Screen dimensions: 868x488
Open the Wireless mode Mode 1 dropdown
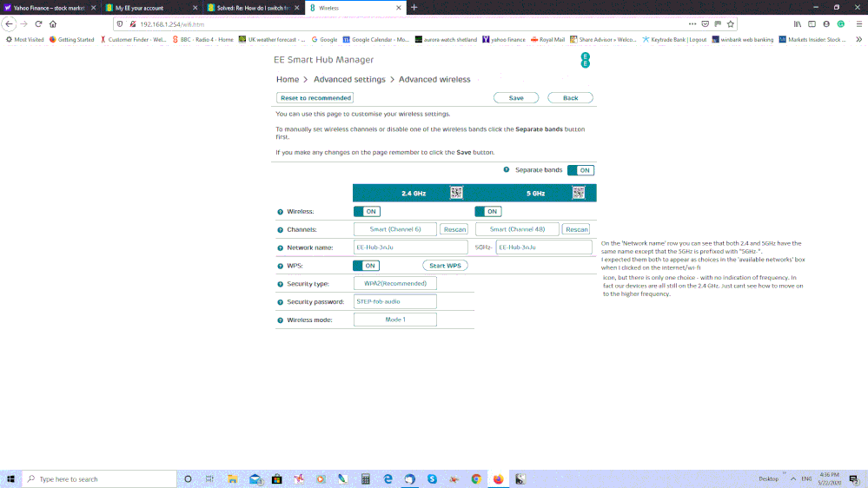tap(395, 320)
